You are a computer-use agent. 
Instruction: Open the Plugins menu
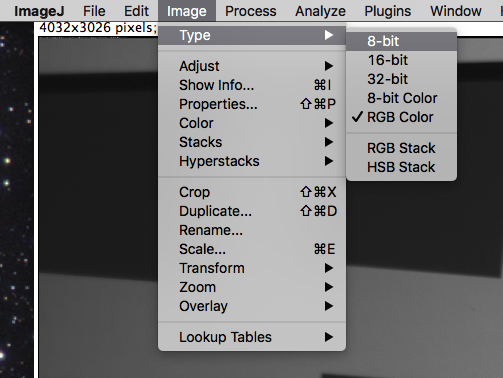click(388, 11)
